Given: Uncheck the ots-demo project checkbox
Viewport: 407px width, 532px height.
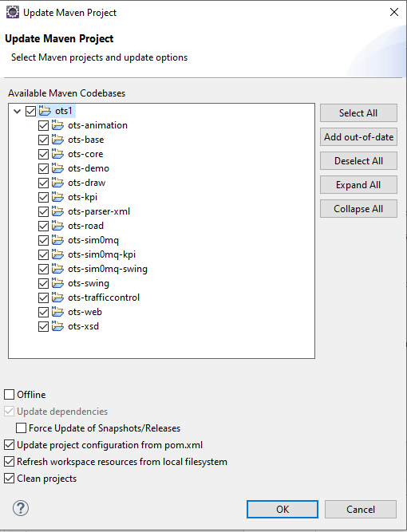Looking at the screenshot, I should click(43, 168).
